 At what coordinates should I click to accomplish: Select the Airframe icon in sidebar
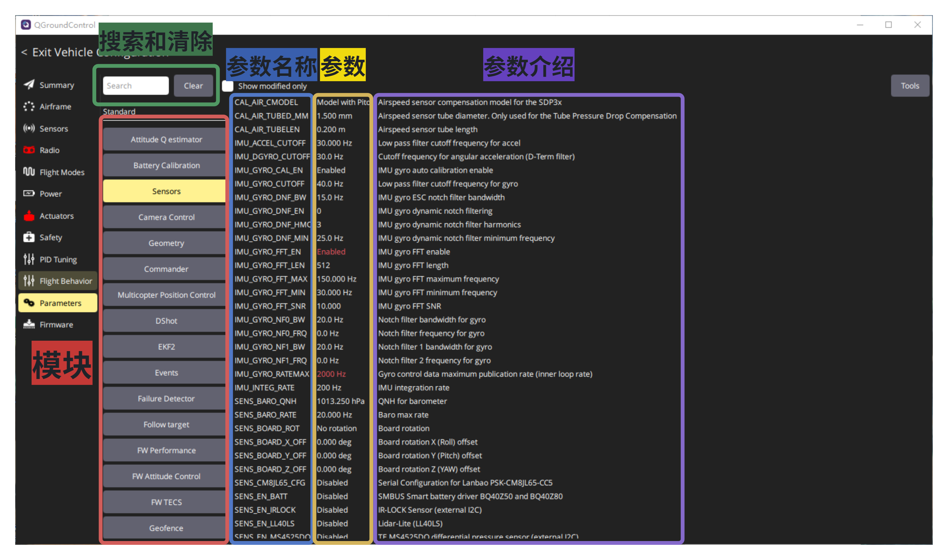point(29,107)
